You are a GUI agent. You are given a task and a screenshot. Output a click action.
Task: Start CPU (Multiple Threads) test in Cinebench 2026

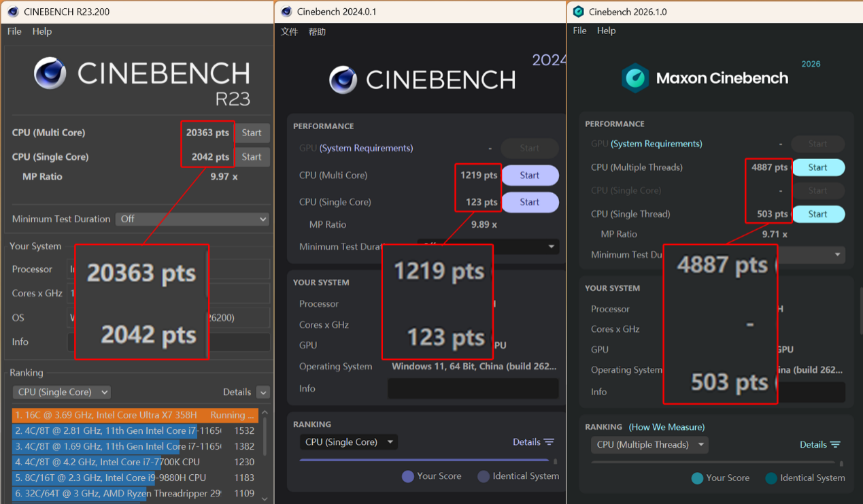817,167
